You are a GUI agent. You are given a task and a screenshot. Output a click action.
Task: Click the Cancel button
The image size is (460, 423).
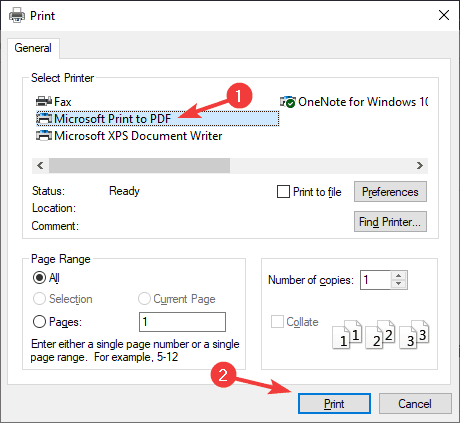415,404
